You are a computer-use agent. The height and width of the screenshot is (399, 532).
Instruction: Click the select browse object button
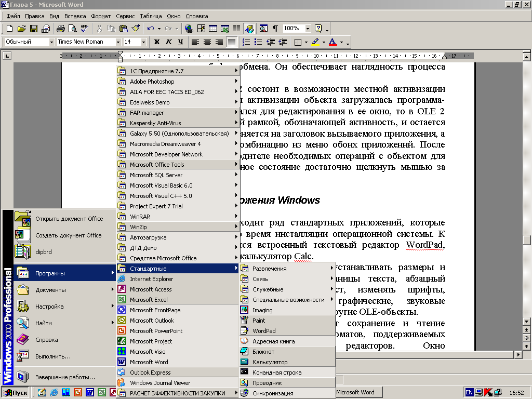point(526,338)
